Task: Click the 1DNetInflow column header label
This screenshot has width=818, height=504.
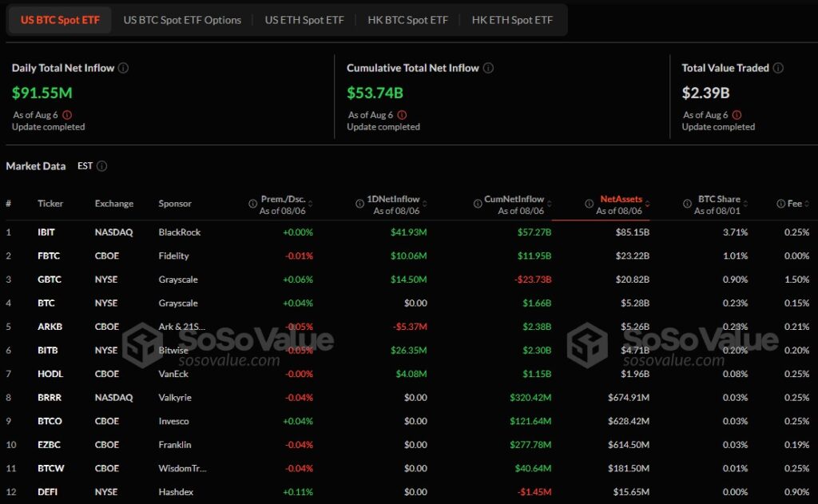Action: point(393,199)
